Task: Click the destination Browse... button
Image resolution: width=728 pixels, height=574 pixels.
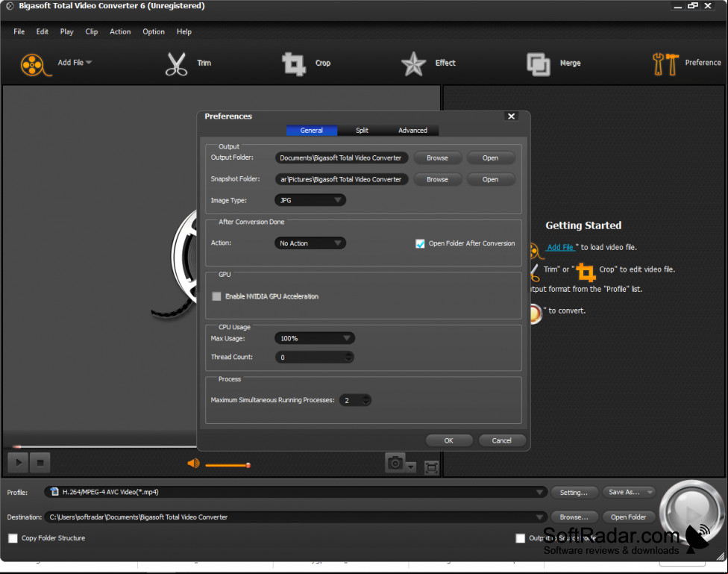Action: click(574, 517)
